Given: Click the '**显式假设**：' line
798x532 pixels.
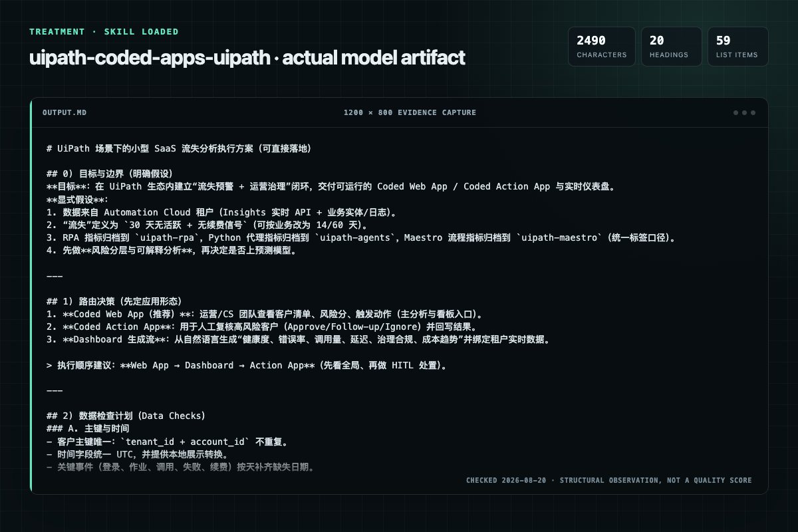Looking at the screenshot, I should coord(77,200).
